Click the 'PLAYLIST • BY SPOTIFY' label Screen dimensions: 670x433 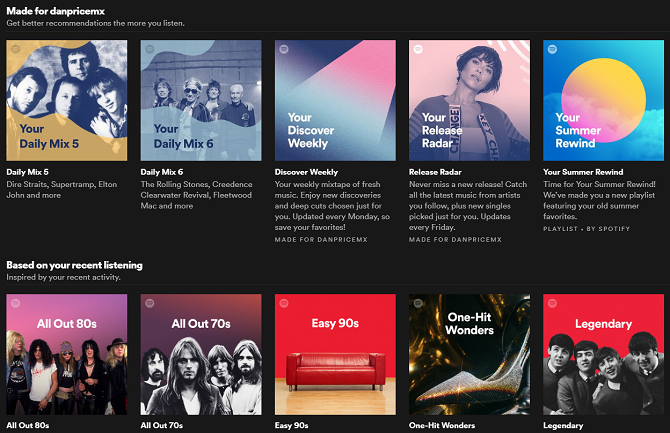click(x=586, y=229)
